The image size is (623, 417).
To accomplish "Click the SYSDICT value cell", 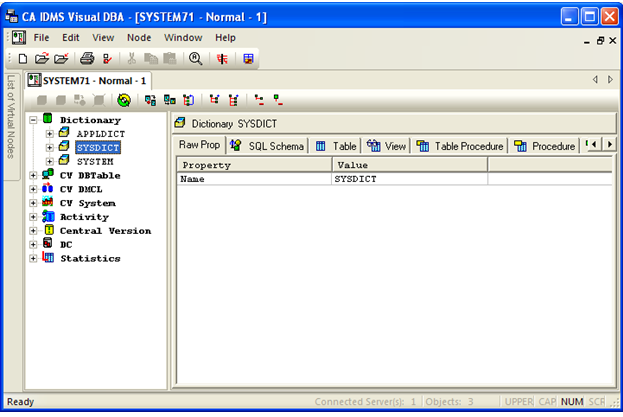I will pyautogui.click(x=410, y=179).
